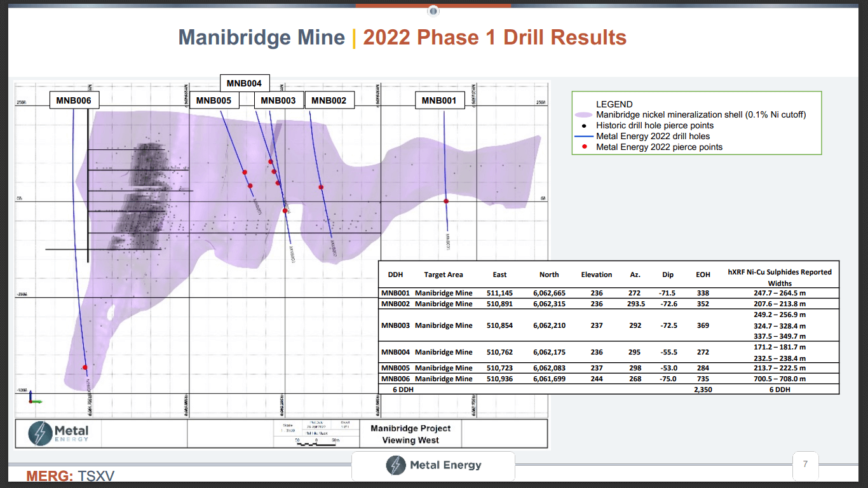Click the 'Dip' column header
The height and width of the screenshot is (488, 868).
coord(668,274)
